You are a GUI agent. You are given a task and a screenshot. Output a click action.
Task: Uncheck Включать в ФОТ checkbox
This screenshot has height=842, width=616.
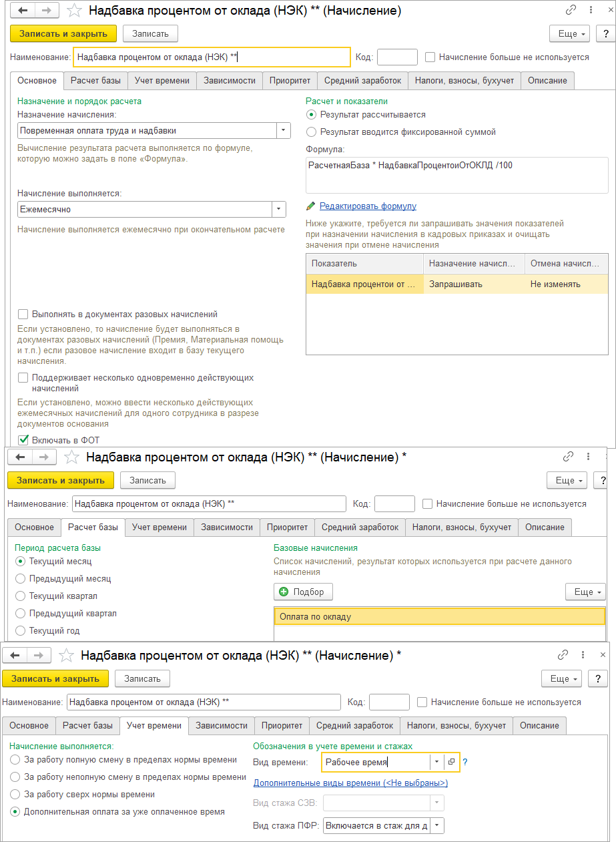(x=23, y=440)
